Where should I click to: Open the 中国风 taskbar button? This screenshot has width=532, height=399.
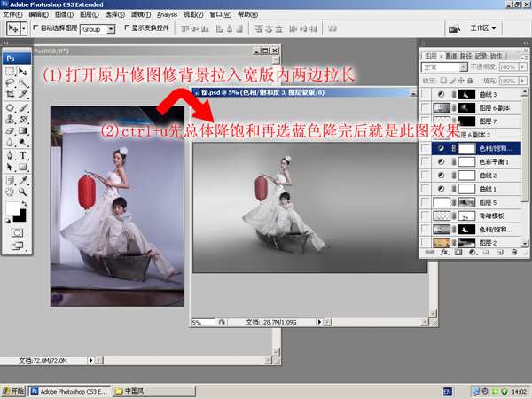point(135,390)
